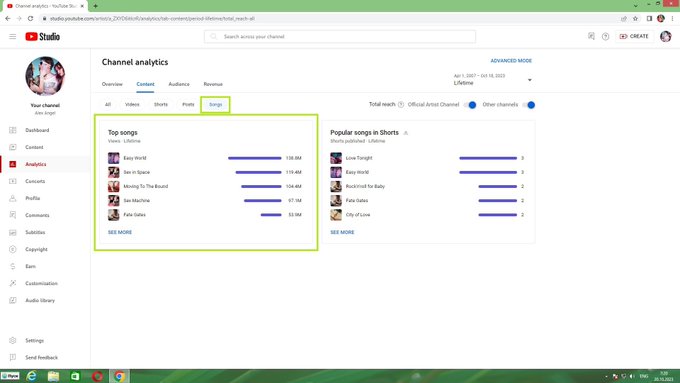Click the channel profile picture in sidebar
The image size is (680, 383).
[x=45, y=76]
